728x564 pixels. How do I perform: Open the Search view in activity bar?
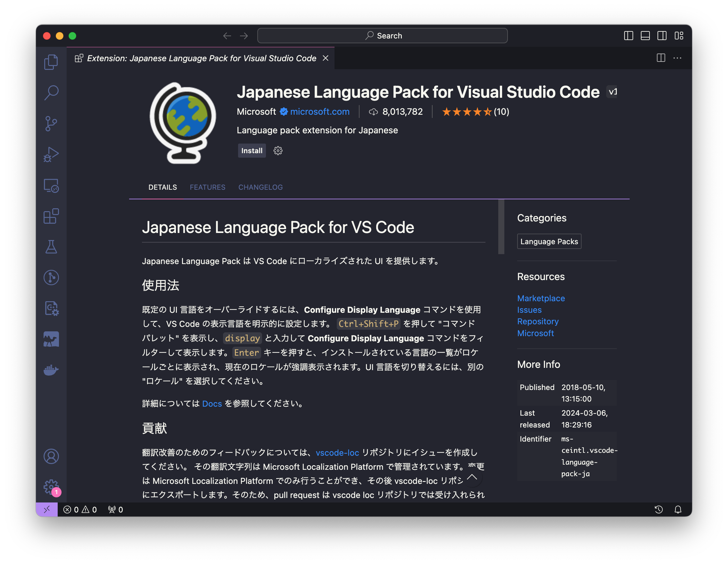[51, 93]
